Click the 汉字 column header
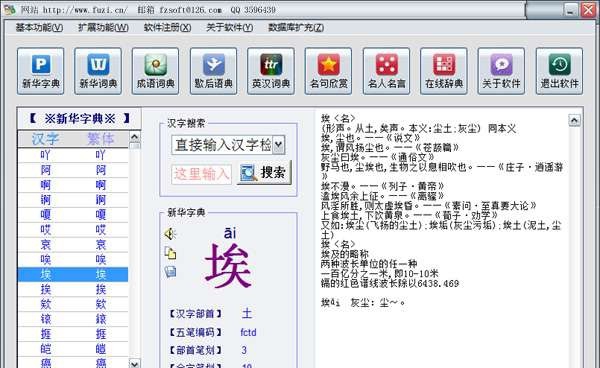 coord(45,139)
